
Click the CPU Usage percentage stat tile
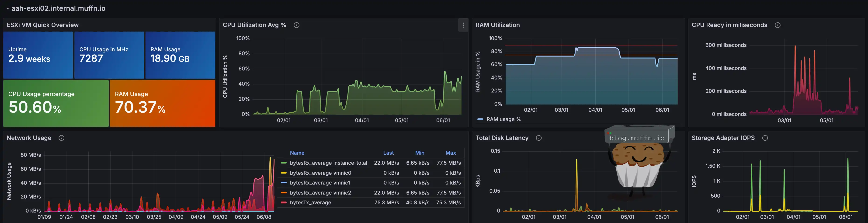[56, 103]
